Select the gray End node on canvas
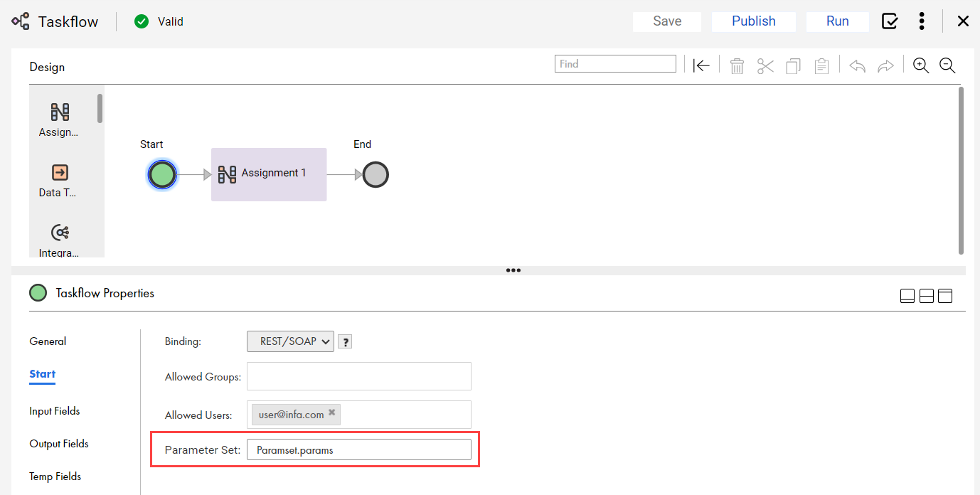The height and width of the screenshot is (495, 980). point(376,174)
